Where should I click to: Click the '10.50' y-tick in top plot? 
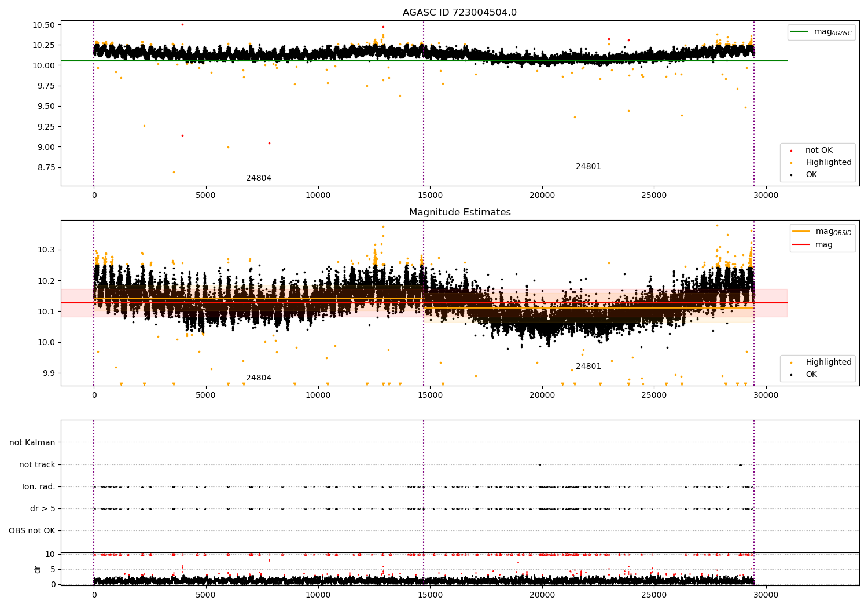point(44,25)
